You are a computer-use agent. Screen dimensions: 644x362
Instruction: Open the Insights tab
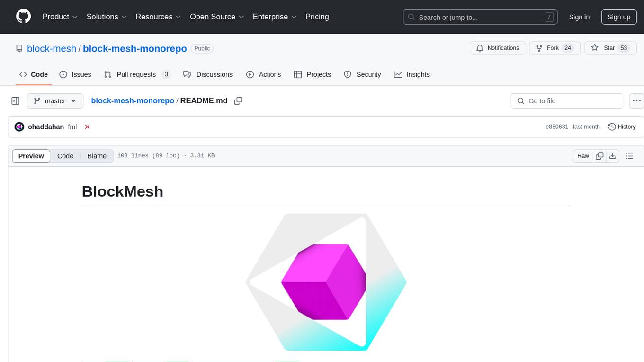click(412, 74)
